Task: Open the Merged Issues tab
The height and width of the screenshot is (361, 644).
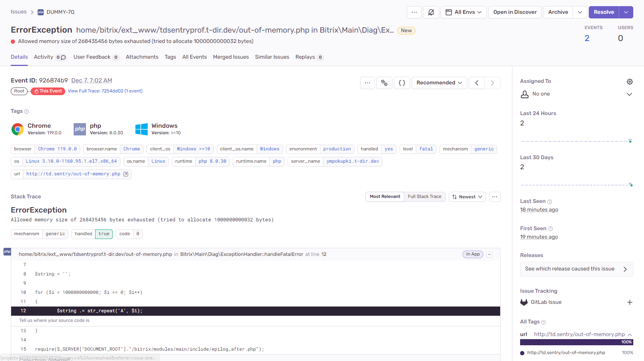Action: click(231, 57)
